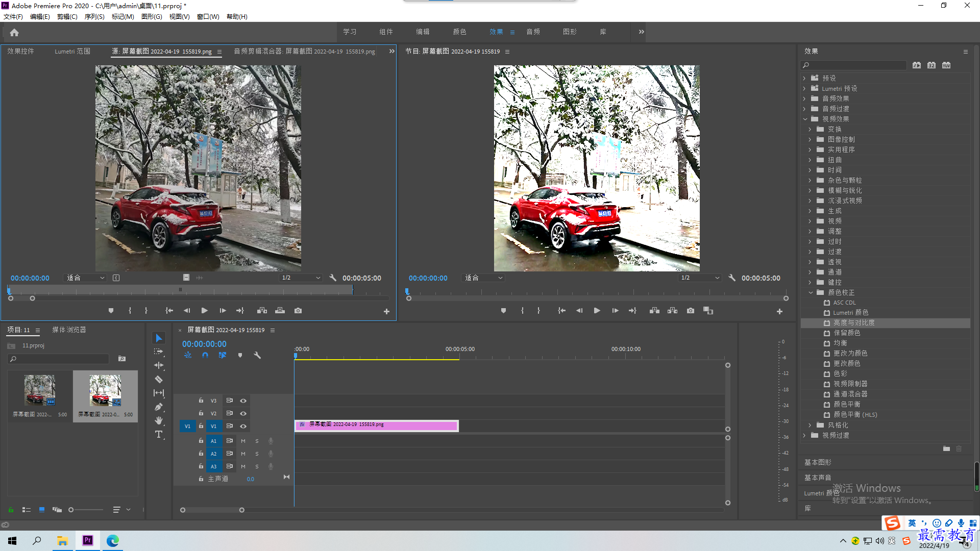This screenshot has width=980, height=551.
Task: Click Lift button in Program monitor
Action: coord(654,311)
